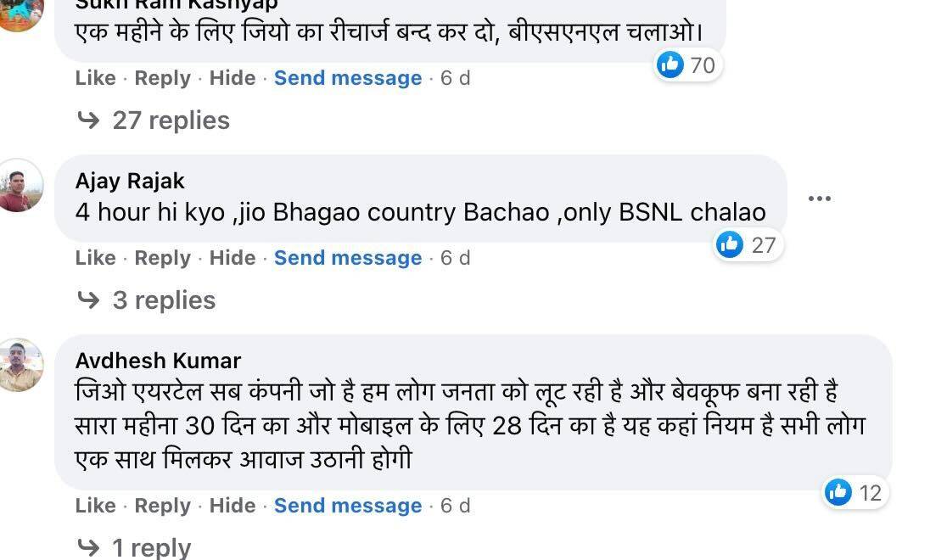Open Avdhesh Kumar's profile picture
Screen dimensions: 947x560
tap(20, 365)
